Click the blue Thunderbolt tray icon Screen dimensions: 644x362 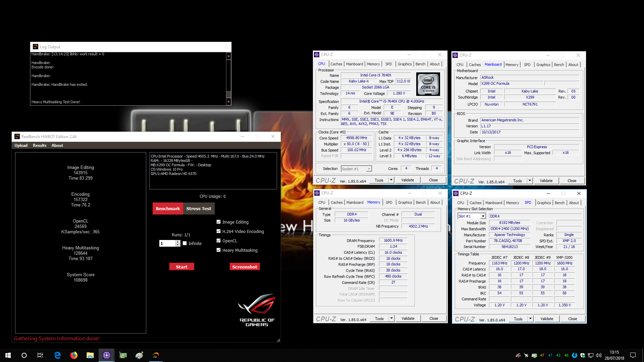(x=575, y=355)
